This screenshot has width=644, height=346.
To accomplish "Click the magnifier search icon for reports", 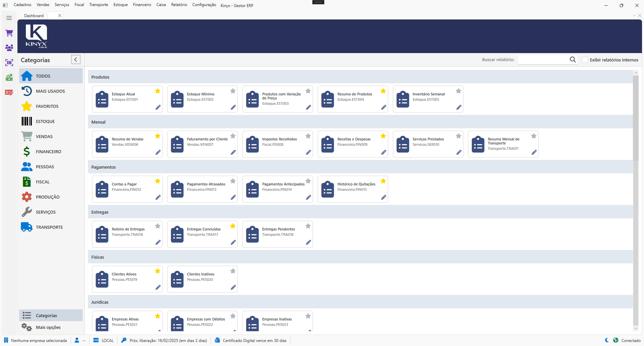I will 572,60.
